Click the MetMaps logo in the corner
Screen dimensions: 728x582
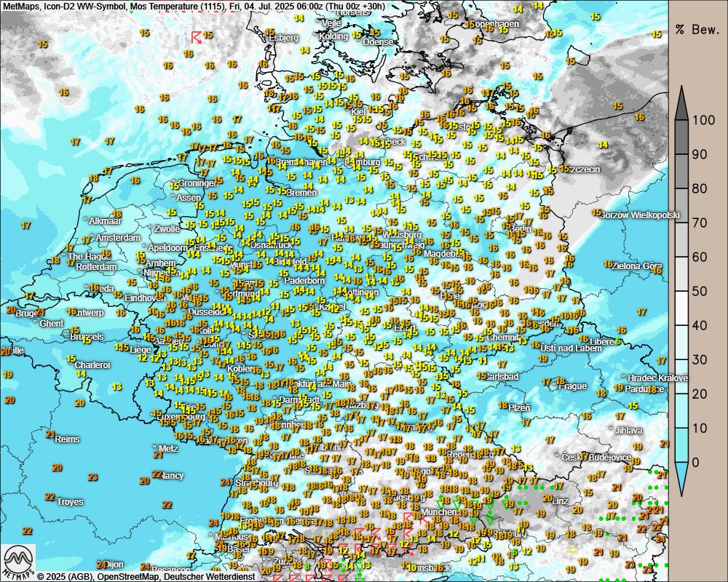(x=19, y=562)
